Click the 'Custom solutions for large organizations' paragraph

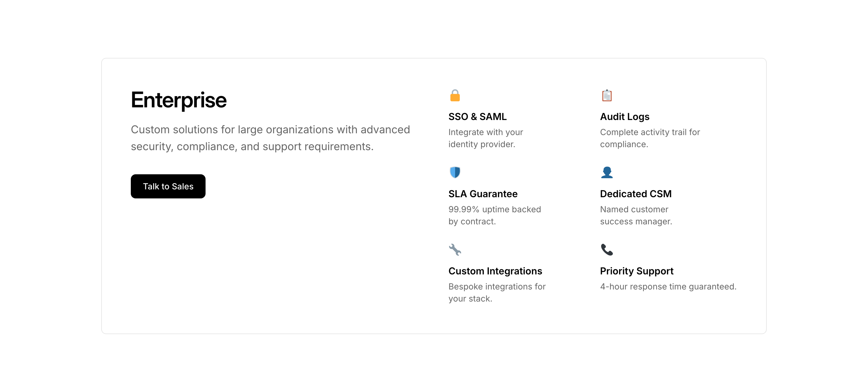click(x=270, y=138)
